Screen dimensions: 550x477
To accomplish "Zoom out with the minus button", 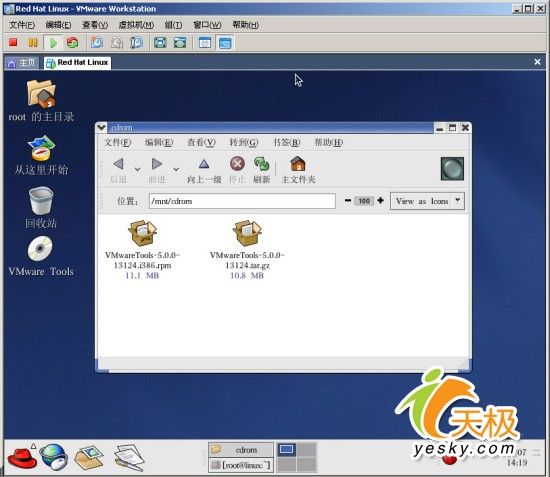I will click(348, 201).
